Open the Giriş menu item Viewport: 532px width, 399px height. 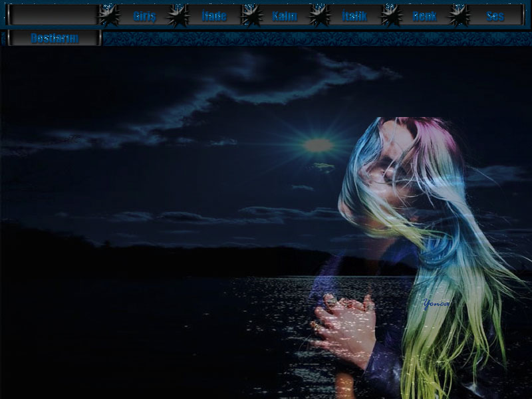tap(144, 16)
